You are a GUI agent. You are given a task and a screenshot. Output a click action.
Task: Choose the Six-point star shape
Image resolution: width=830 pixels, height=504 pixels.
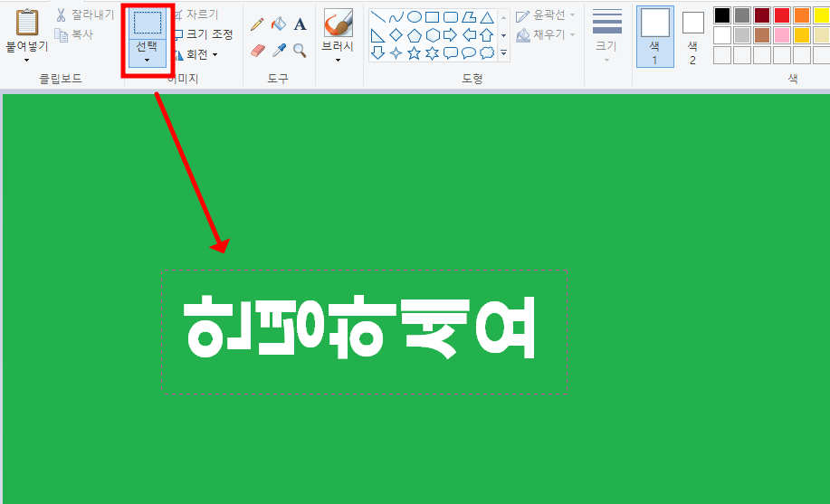[433, 53]
